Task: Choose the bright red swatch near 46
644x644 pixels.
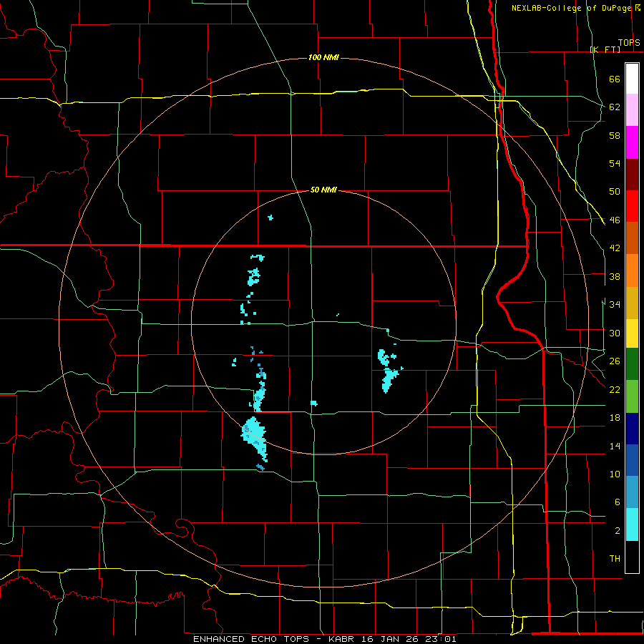Action: pos(632,206)
